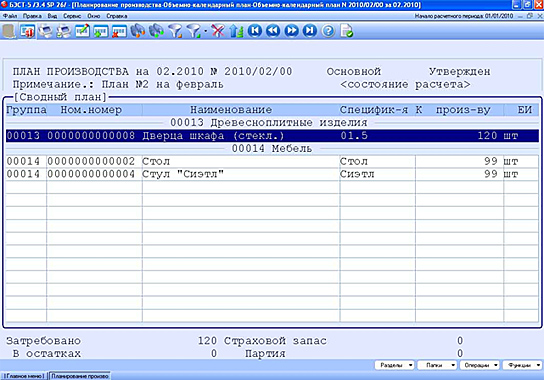Open the Вид menu
Screen dimensions: 544x380
[52, 16]
